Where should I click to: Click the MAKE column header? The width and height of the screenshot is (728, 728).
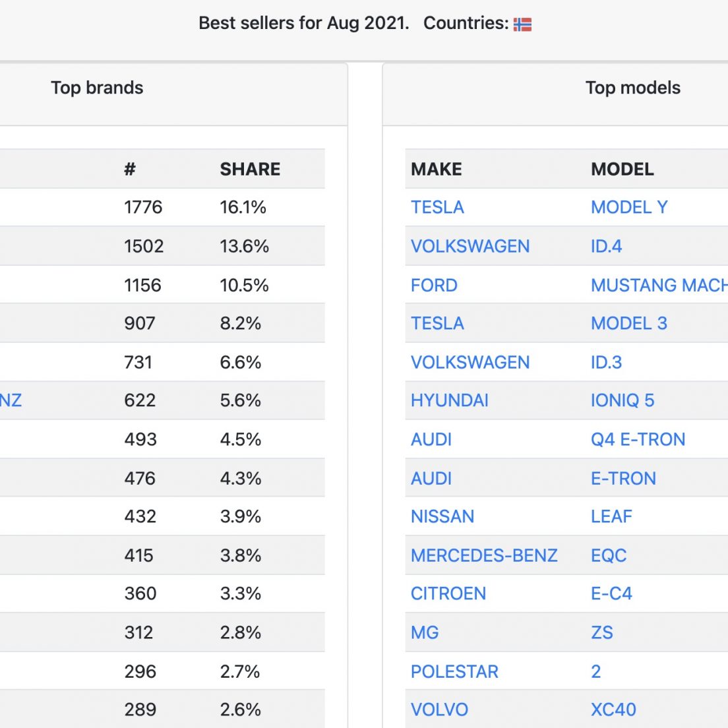pos(437,169)
